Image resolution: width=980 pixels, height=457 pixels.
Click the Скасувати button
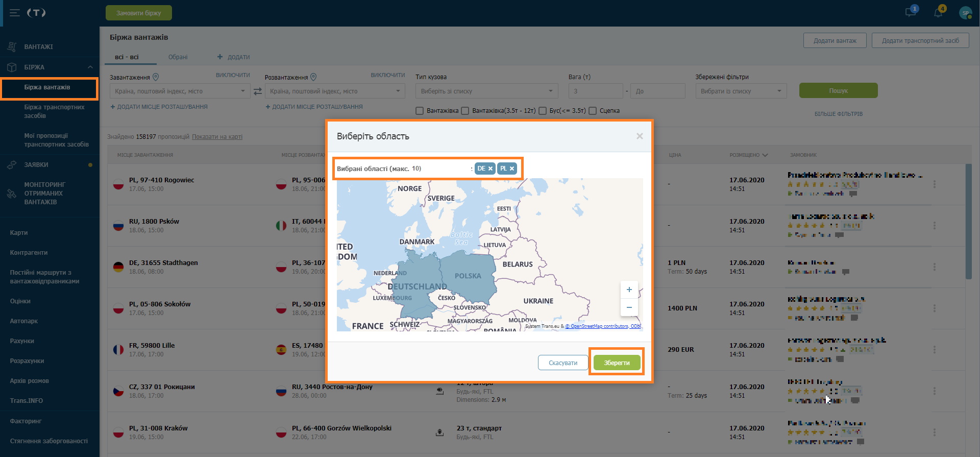[563, 363]
